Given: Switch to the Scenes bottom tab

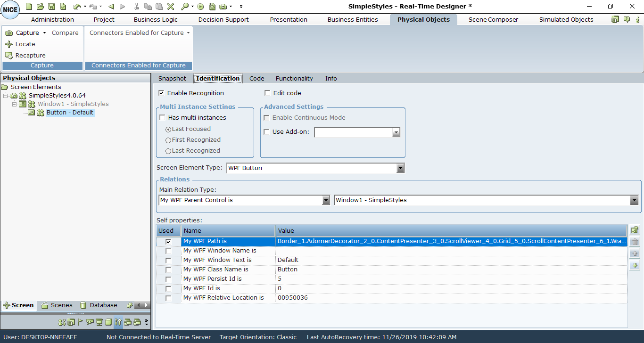Looking at the screenshot, I should [57, 305].
